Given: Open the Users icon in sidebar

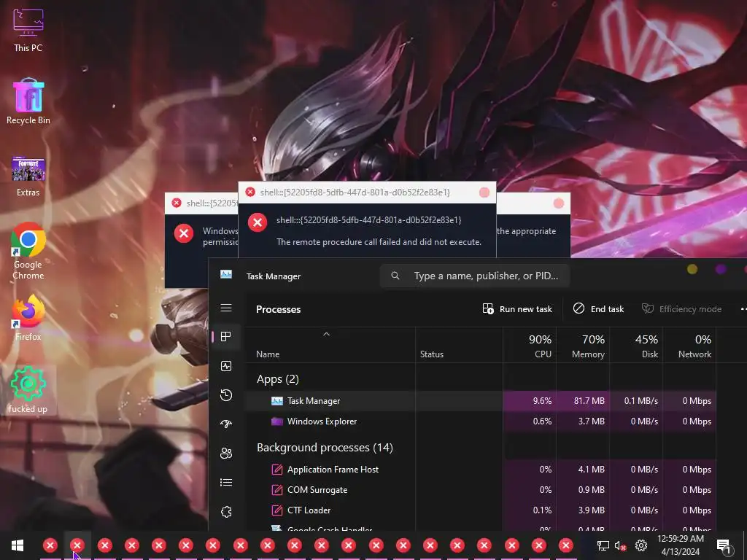Looking at the screenshot, I should pyautogui.click(x=226, y=453).
